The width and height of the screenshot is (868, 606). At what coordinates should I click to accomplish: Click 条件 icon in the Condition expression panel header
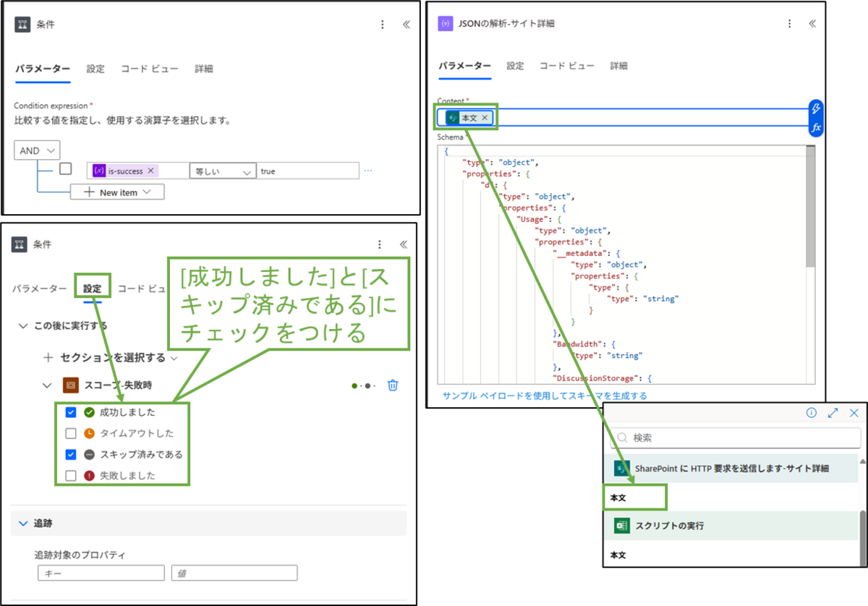click(22, 25)
